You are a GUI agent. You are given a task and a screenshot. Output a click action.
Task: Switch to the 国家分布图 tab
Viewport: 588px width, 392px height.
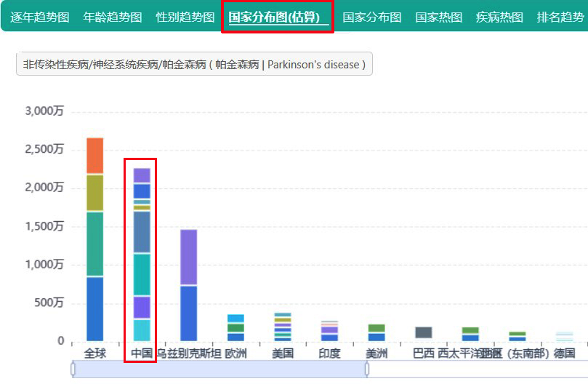[372, 17]
